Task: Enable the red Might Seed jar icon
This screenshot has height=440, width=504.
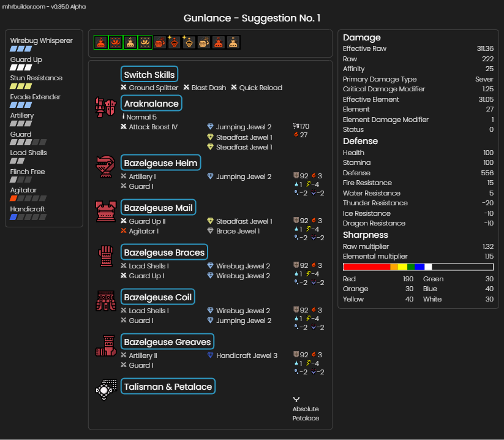Action: [x=160, y=42]
